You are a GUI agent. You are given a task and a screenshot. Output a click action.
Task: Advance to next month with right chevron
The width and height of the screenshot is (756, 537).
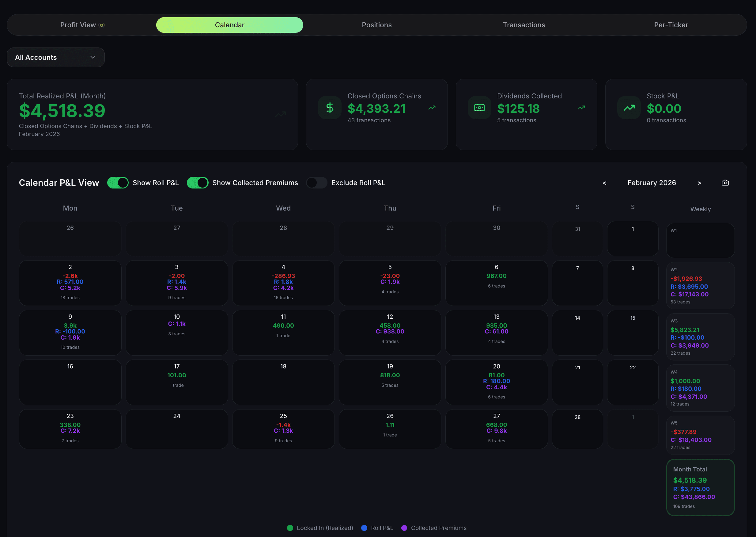click(x=699, y=183)
